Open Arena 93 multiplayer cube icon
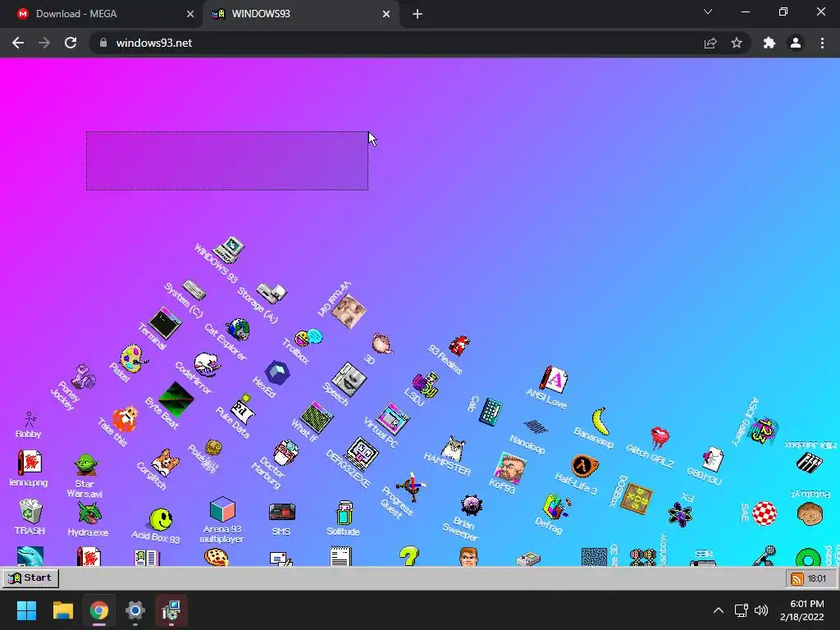Image resolution: width=840 pixels, height=630 pixels. 222,509
